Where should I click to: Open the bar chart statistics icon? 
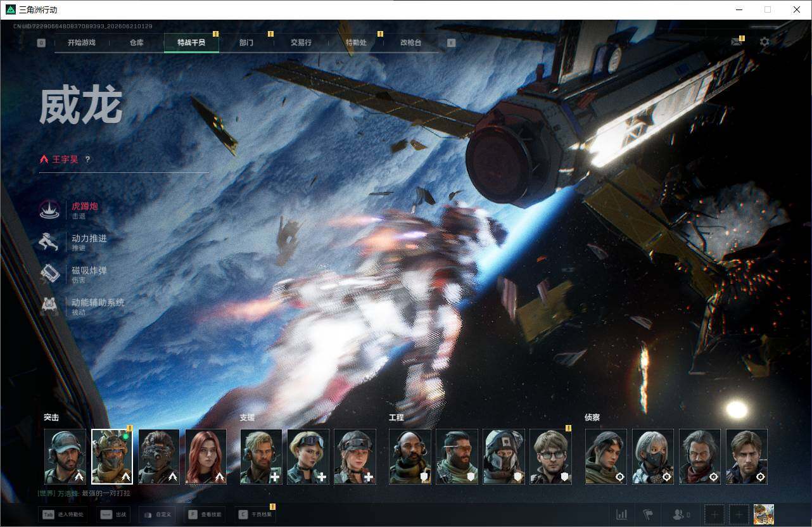tap(621, 514)
